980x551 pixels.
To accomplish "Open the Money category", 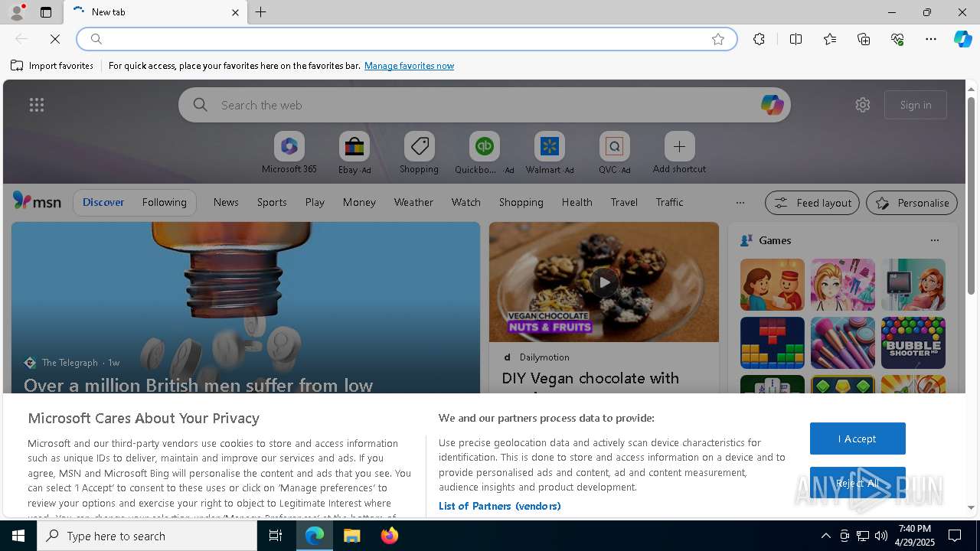I will [x=359, y=202].
